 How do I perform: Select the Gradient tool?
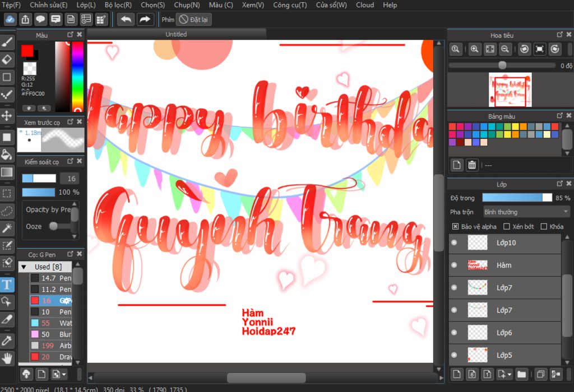7,172
